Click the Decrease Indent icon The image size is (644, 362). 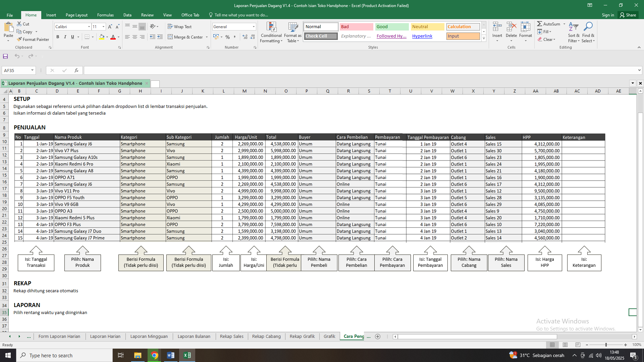(153, 37)
